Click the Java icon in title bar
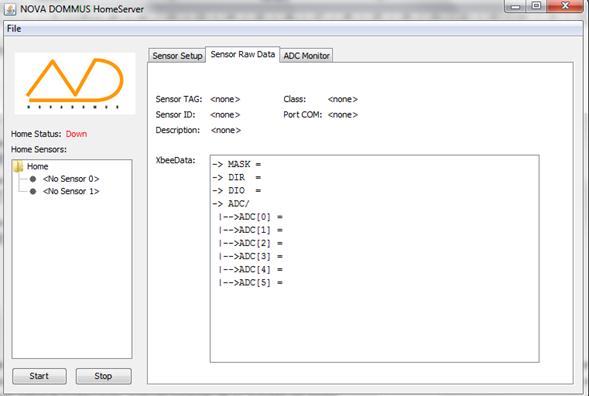The image size is (589, 396). 10,9
